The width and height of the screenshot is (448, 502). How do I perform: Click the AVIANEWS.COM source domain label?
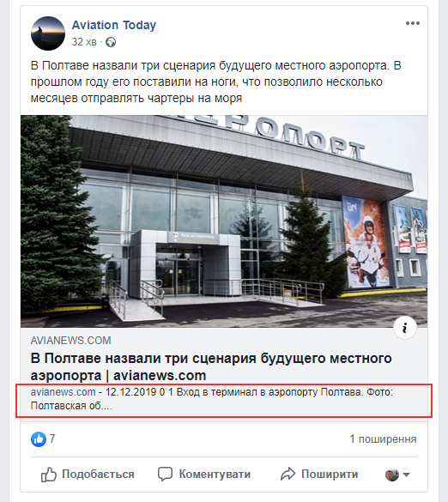point(70,341)
